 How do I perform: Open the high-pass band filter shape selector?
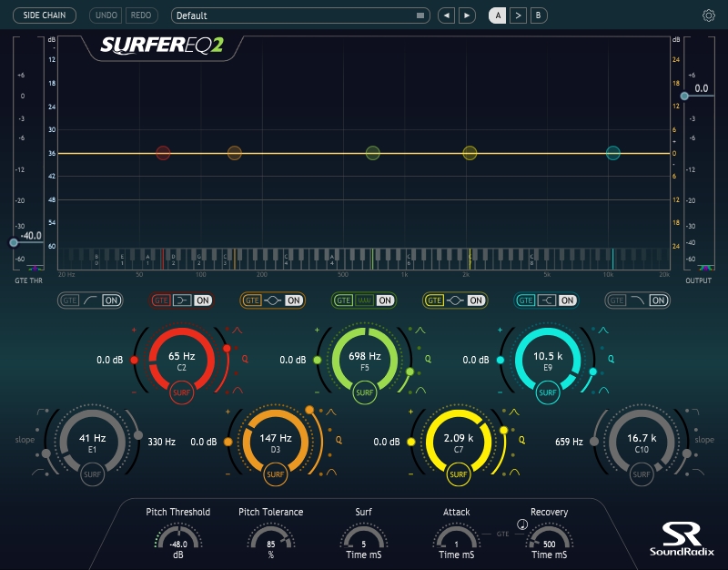tap(90, 300)
